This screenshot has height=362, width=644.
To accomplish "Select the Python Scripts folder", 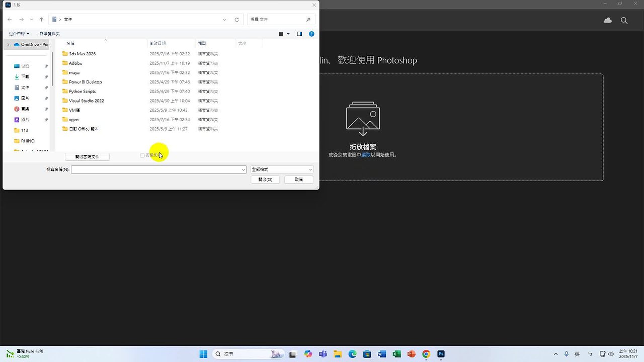I will coord(82,92).
